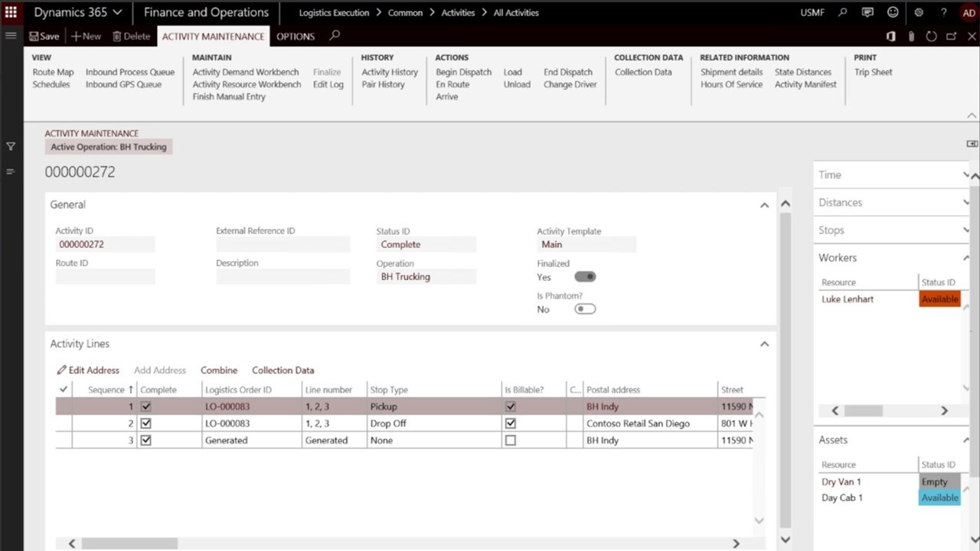Click the action pane search magnifier
The width and height of the screenshot is (980, 551).
tap(335, 35)
